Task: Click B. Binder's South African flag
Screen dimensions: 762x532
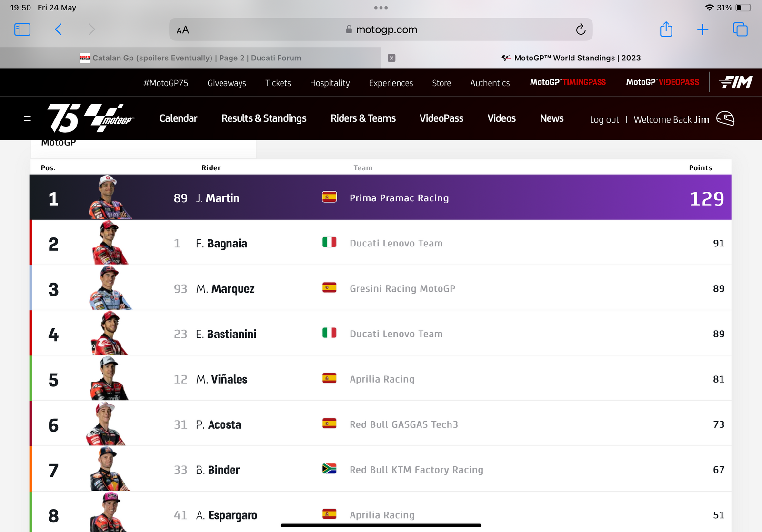Action: 329,469
